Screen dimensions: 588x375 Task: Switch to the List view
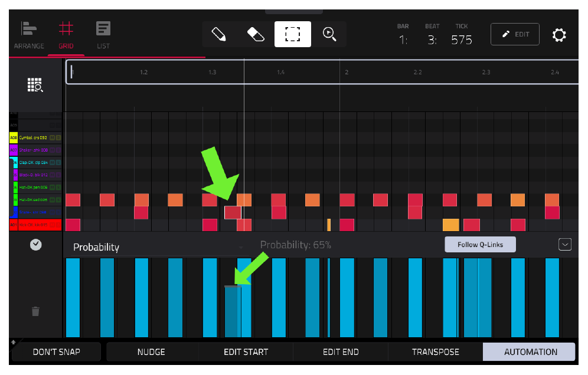103,35
